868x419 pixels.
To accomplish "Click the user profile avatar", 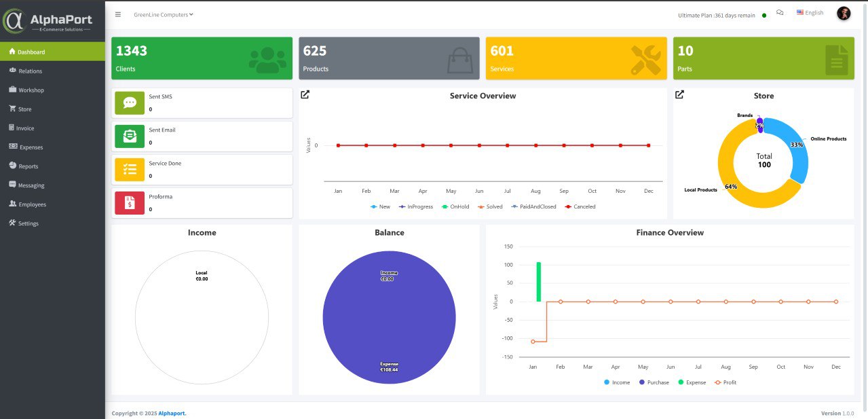I will pyautogui.click(x=844, y=14).
